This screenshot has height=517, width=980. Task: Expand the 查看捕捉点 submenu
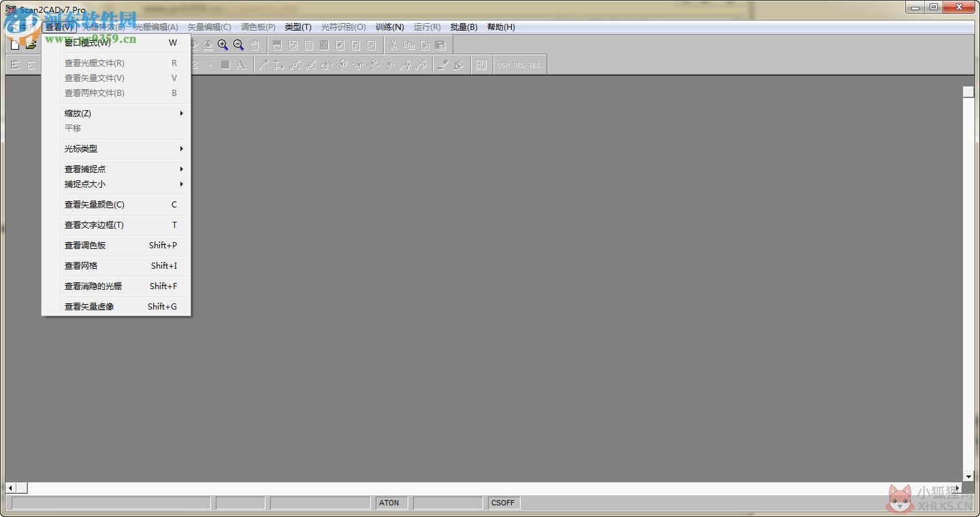click(116, 169)
